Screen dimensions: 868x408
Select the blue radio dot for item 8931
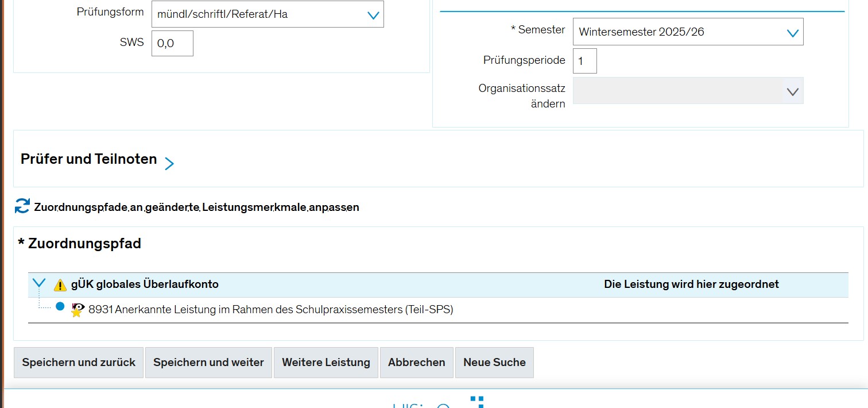(x=60, y=306)
